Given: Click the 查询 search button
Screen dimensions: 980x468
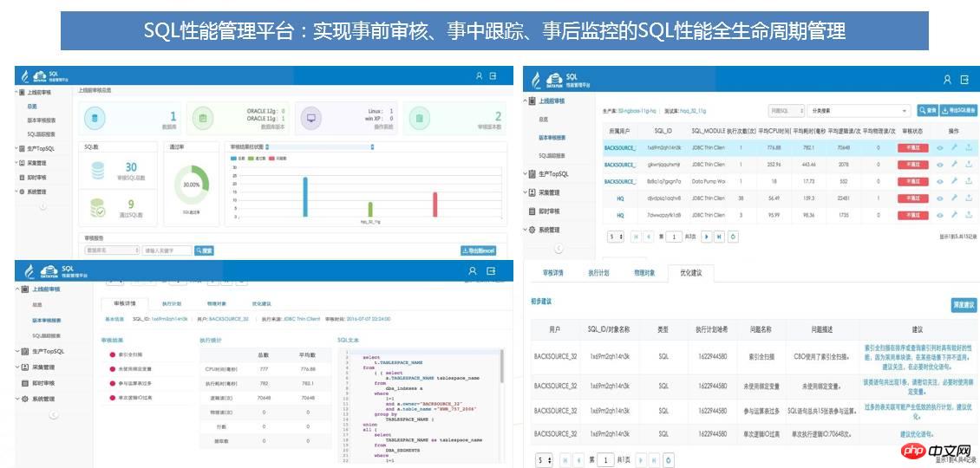Looking at the screenshot, I should (927, 111).
